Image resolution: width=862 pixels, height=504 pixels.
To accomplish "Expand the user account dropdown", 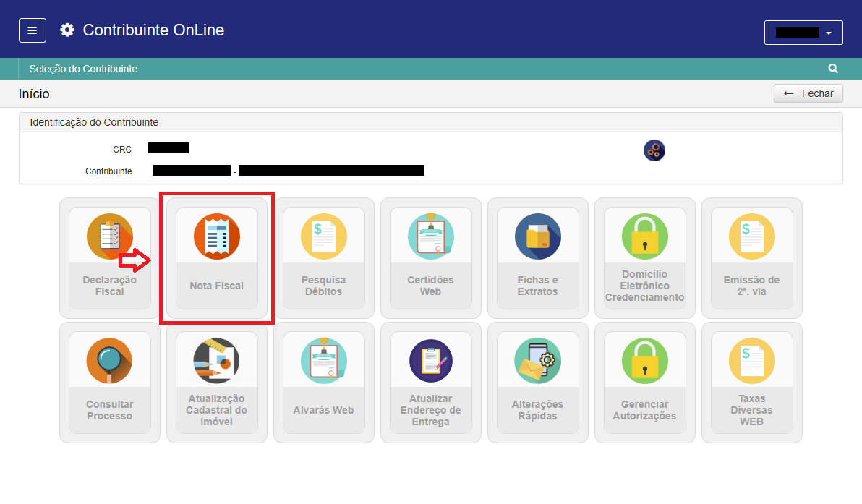I will pyautogui.click(x=803, y=33).
